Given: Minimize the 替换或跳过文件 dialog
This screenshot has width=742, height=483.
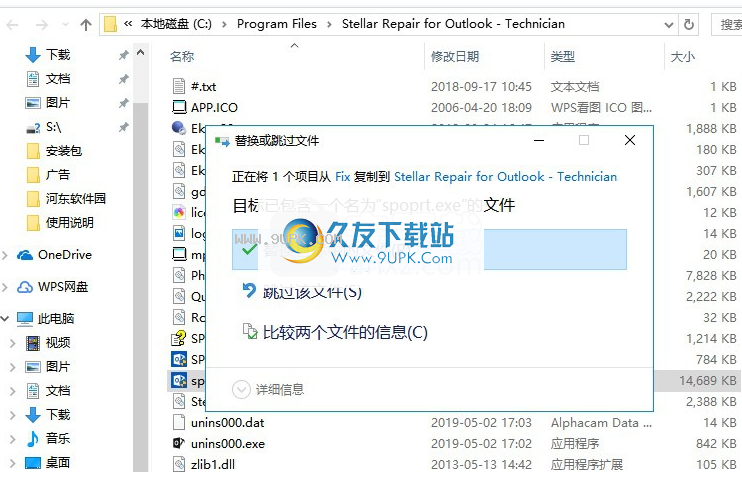Looking at the screenshot, I should tap(539, 141).
